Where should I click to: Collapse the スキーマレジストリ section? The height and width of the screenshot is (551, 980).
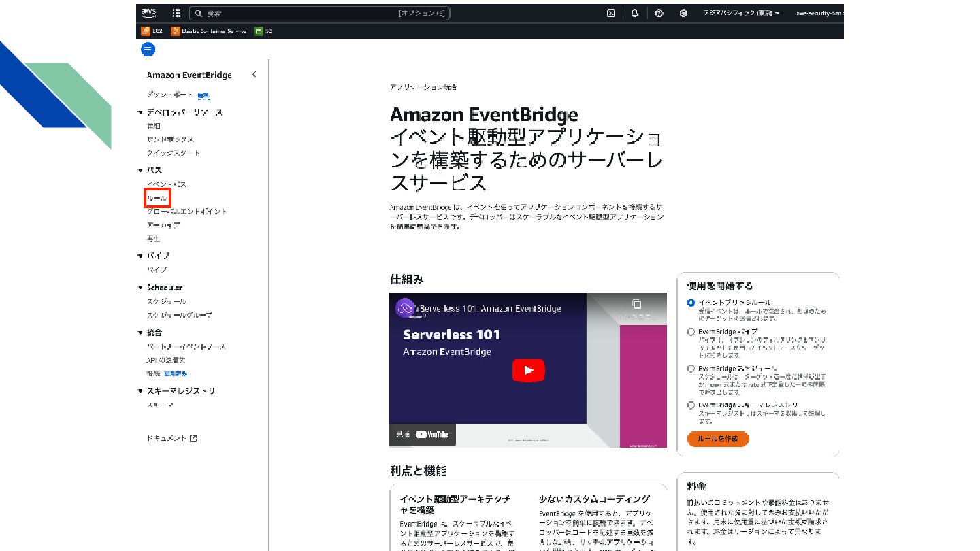tap(140, 391)
